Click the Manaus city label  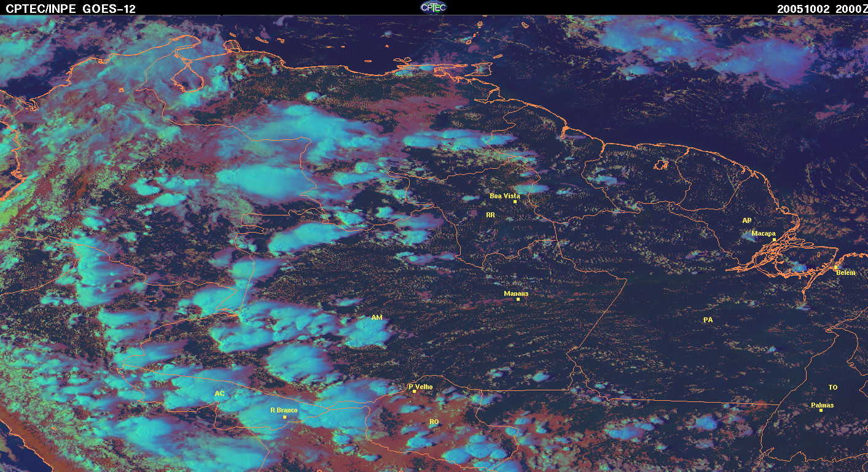point(516,293)
